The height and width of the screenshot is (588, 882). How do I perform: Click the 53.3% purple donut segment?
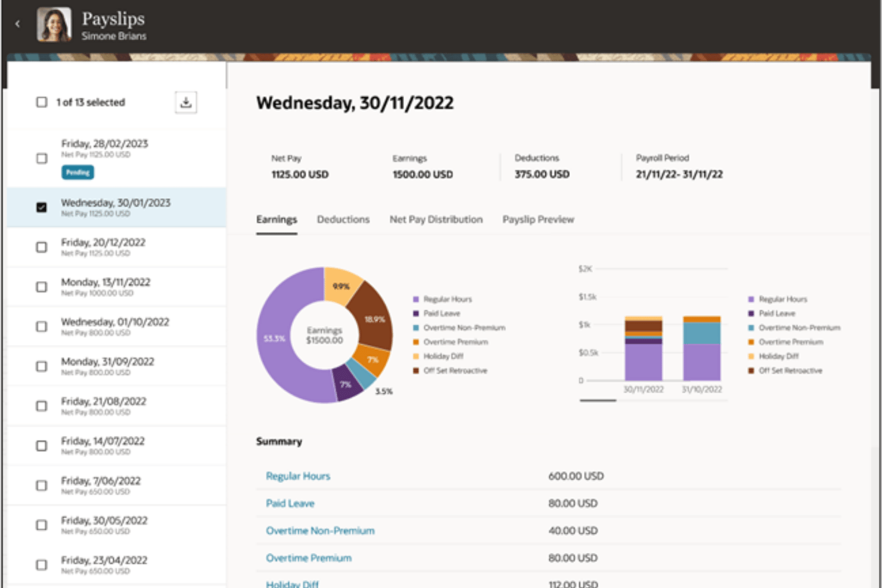pyautogui.click(x=274, y=337)
